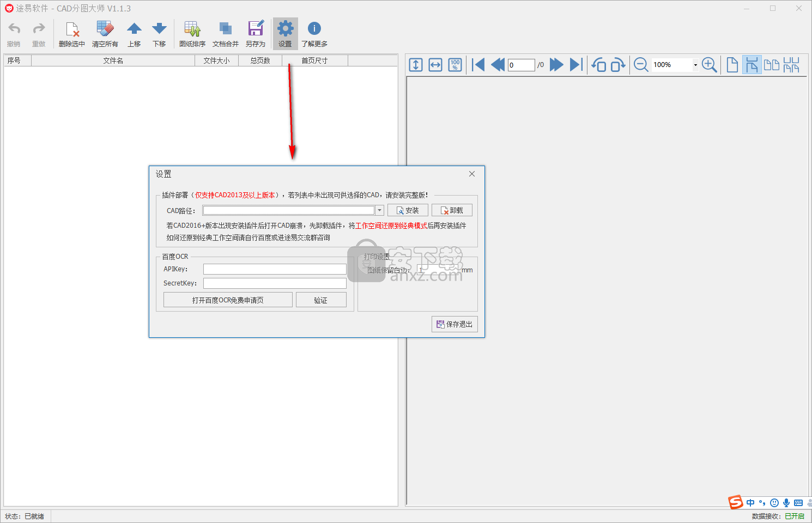Toggle Chinese 中 input mode indicator
The height and width of the screenshot is (523, 812).
point(751,503)
